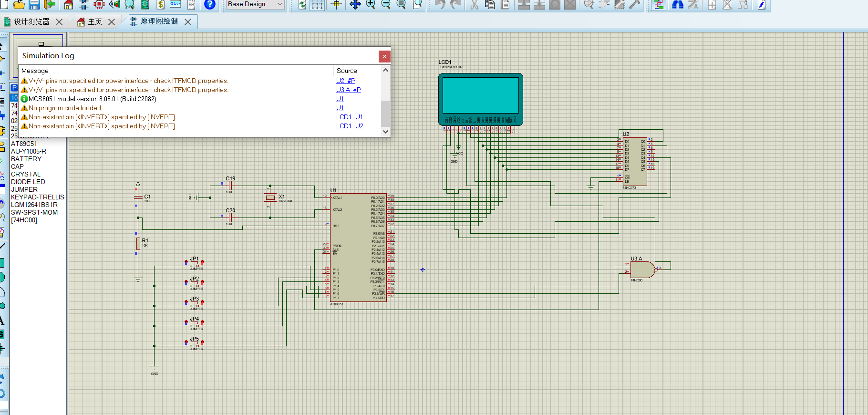Close the 主页 tab
This screenshot has height=415, width=868.
click(111, 22)
